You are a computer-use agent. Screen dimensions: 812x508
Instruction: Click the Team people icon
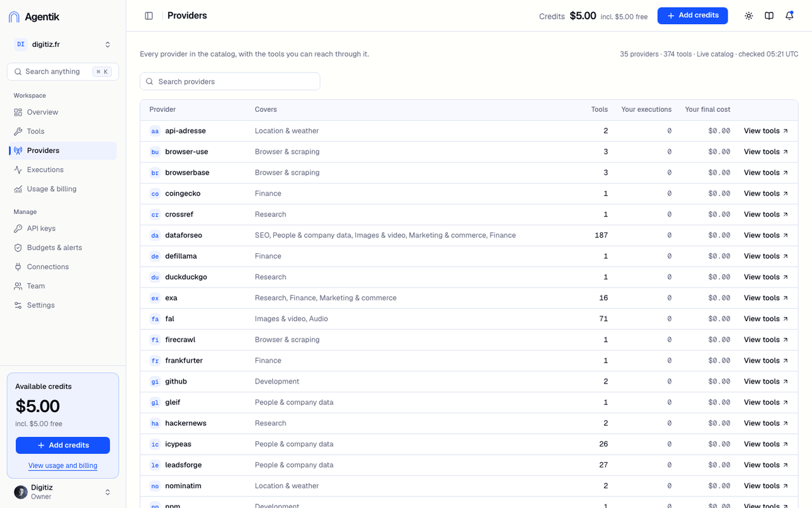tap(18, 286)
